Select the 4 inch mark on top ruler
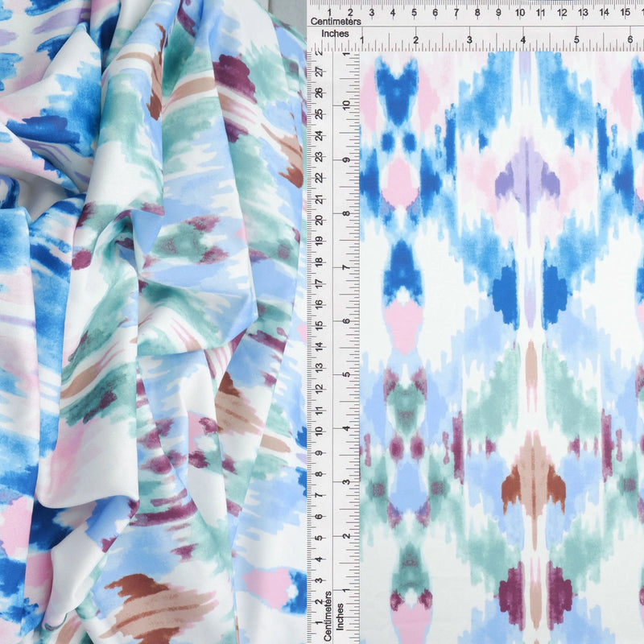This screenshot has height=644, width=644. (x=522, y=40)
